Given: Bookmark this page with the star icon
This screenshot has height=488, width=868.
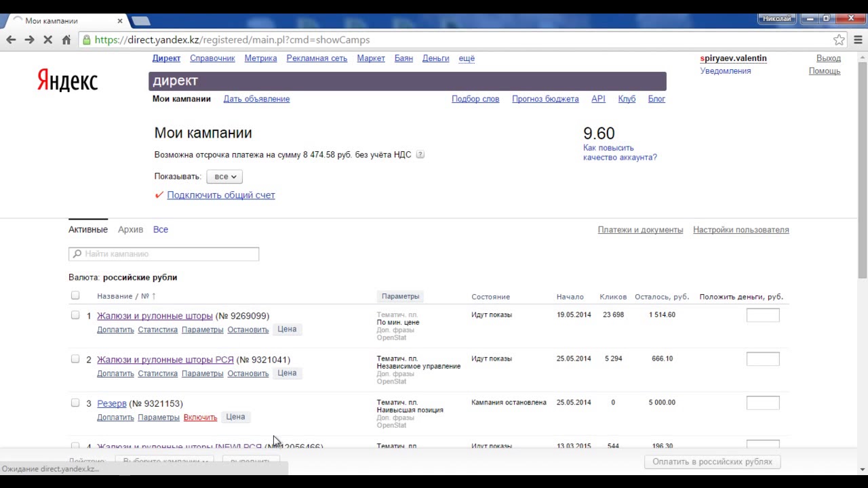Looking at the screenshot, I should [840, 40].
